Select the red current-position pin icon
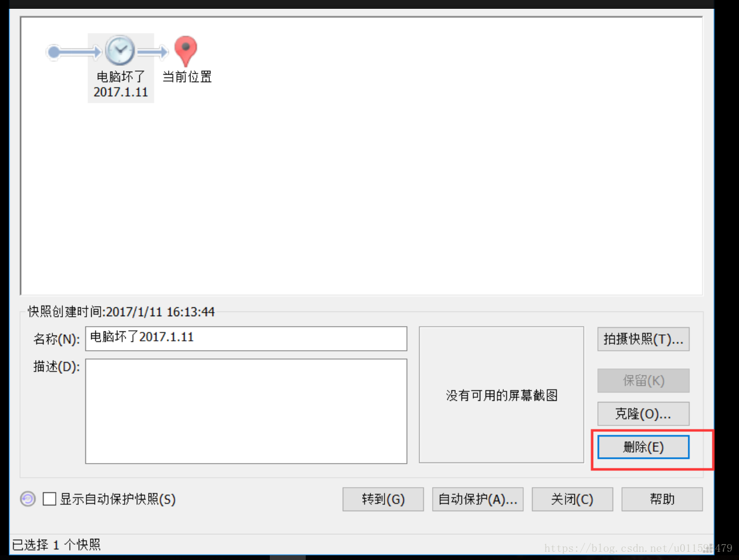This screenshot has height=560, width=739. pyautogui.click(x=186, y=51)
